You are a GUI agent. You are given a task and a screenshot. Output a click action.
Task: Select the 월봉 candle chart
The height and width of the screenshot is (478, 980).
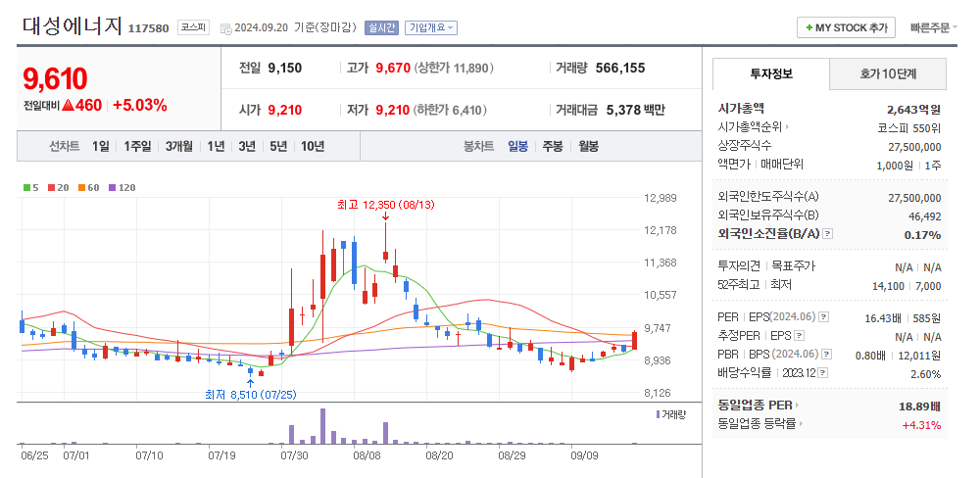pos(588,146)
